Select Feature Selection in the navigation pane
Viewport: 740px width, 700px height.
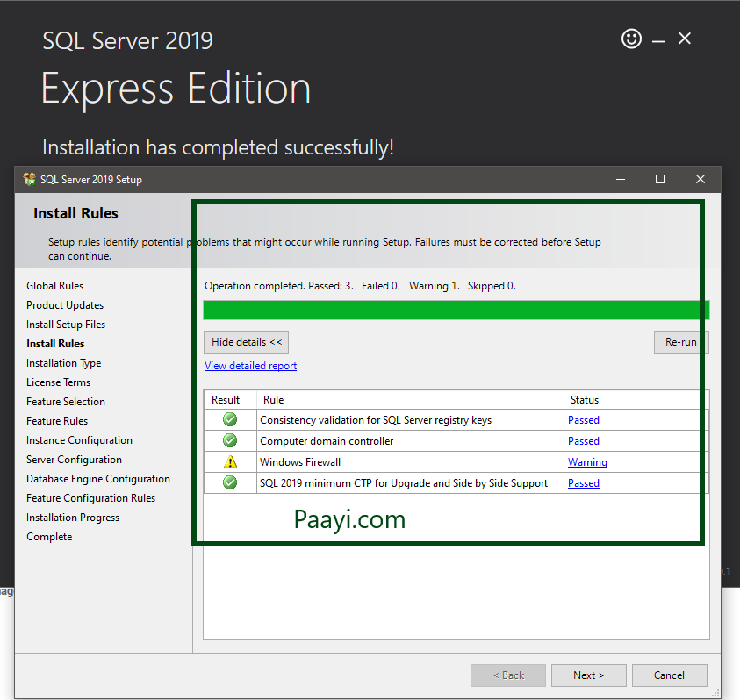click(x=65, y=401)
